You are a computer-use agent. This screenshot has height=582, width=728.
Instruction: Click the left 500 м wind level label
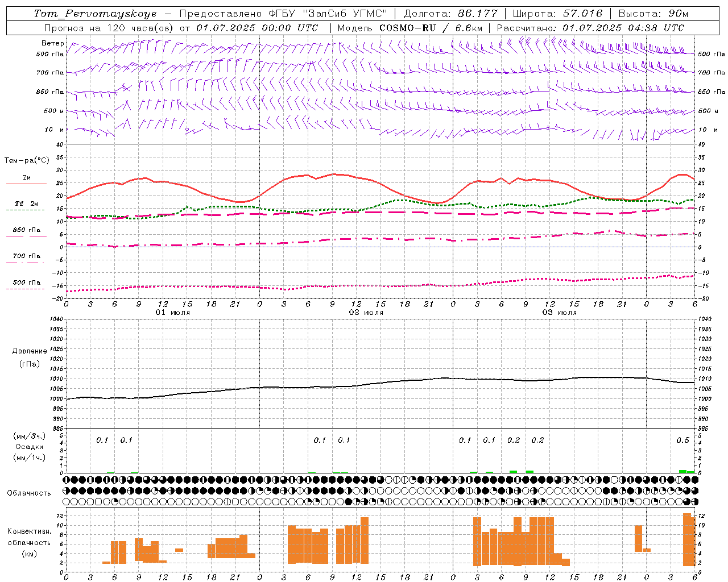54,111
